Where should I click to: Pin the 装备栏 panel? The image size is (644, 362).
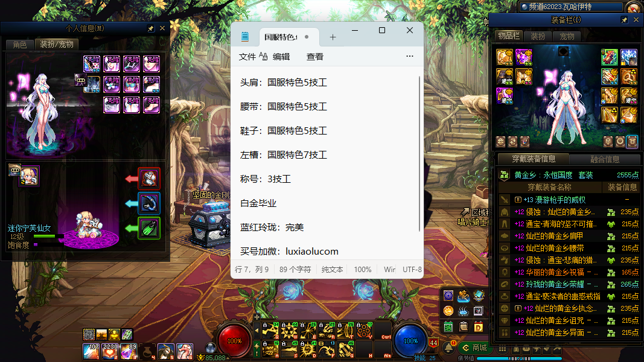coord(624,20)
